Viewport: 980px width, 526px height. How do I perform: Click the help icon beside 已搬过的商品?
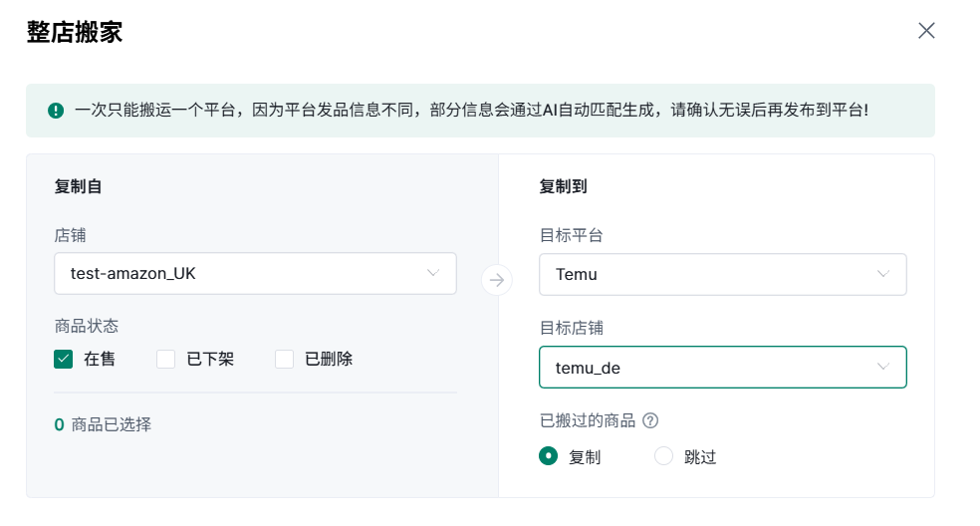(651, 420)
